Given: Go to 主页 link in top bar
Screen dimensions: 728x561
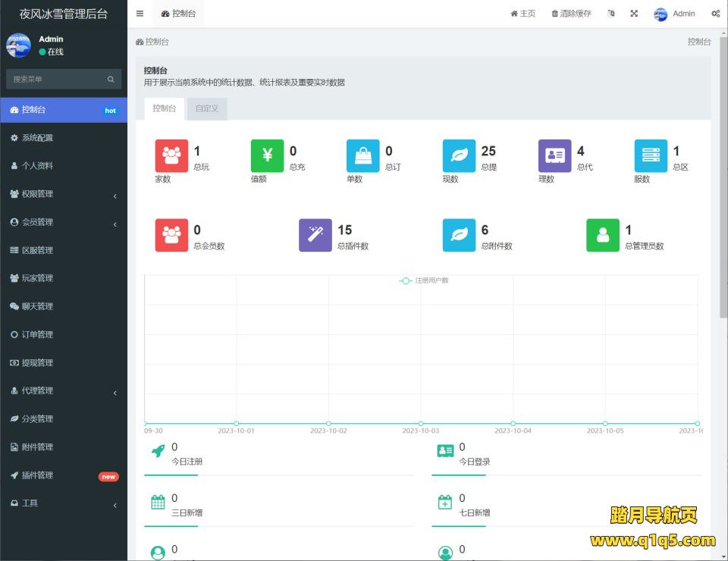Looking at the screenshot, I should point(522,14).
